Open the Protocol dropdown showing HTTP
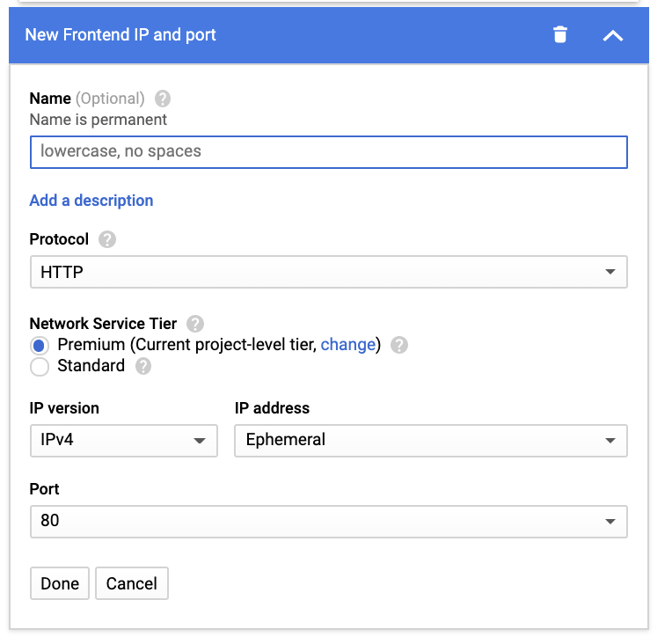The image size is (672, 644). coord(328,273)
